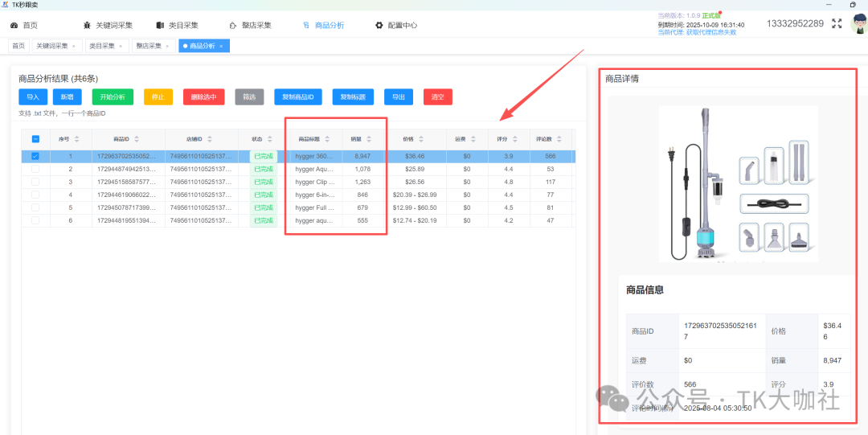Check the checkbox for row 3
868x435 pixels.
tap(35, 183)
